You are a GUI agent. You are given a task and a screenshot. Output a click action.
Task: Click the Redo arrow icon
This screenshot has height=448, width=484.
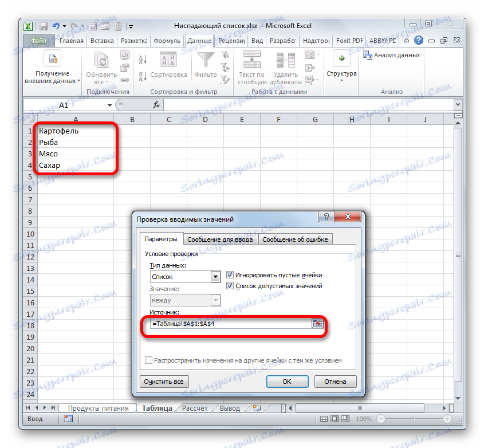[x=74, y=26]
